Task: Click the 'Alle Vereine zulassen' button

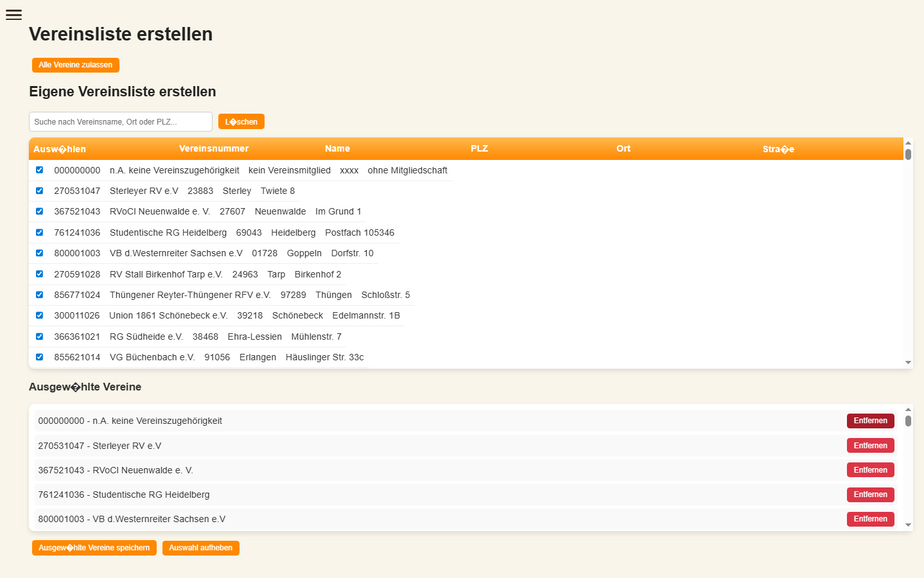Action: (75, 65)
